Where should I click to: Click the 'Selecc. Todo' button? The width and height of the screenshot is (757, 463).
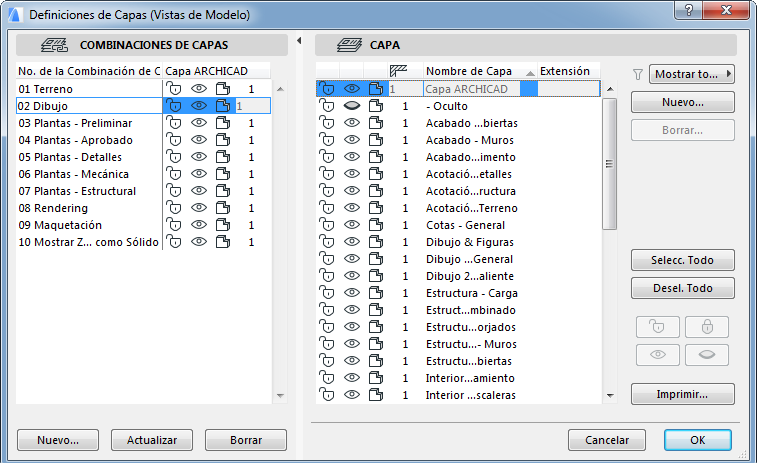coord(683,260)
